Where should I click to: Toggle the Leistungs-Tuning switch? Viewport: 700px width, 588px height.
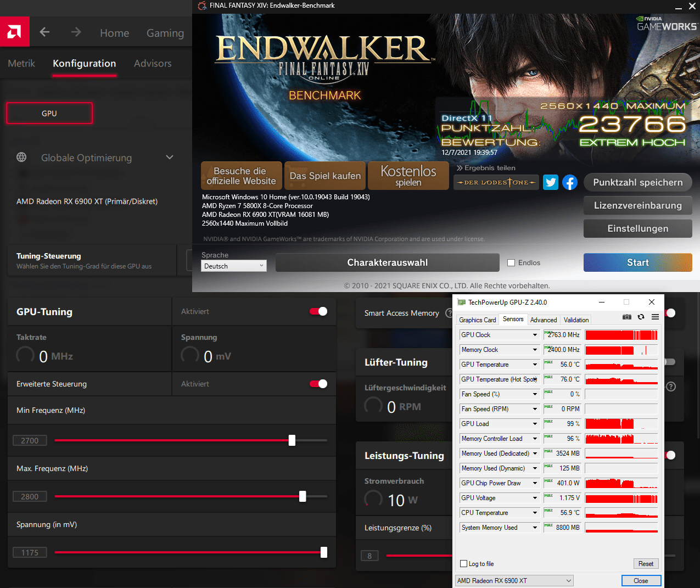[669, 455]
